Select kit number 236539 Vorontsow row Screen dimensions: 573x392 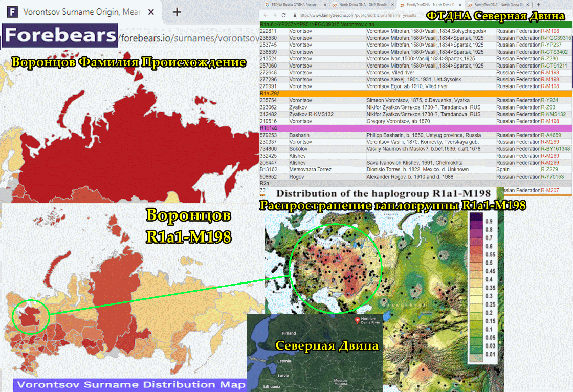[415, 52]
